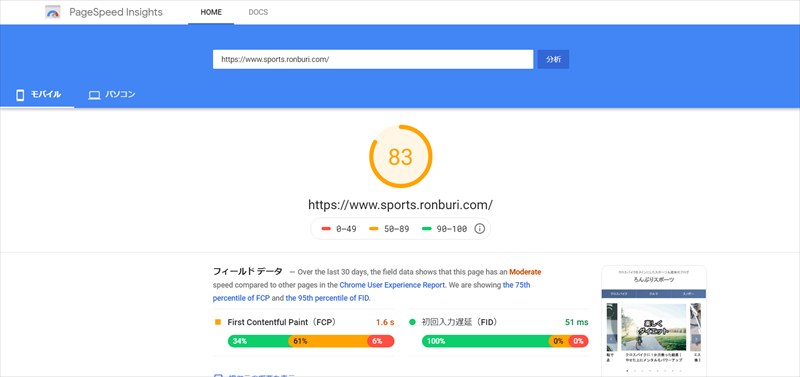The height and width of the screenshot is (377, 800).
Task: Open the score legend info icon
Action: click(479, 229)
